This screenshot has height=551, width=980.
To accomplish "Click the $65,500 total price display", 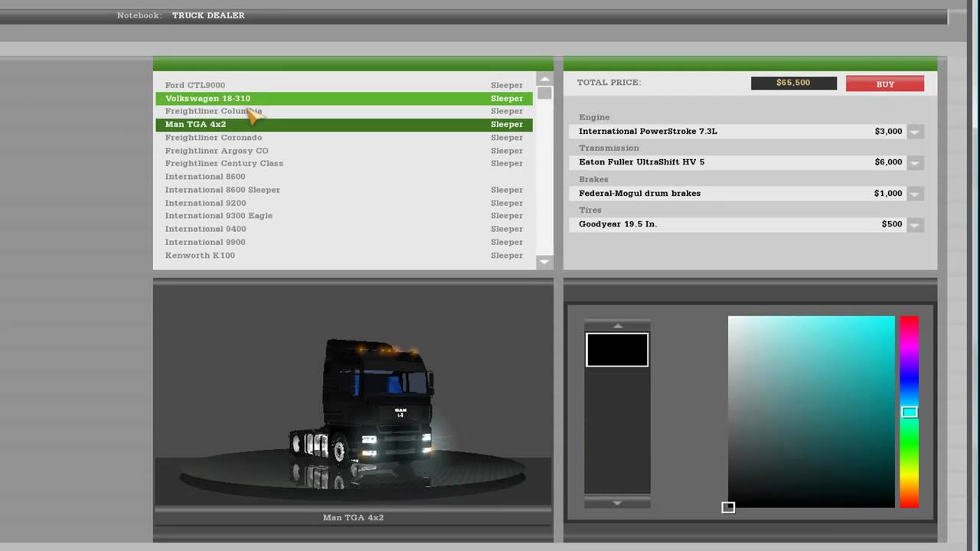I will point(793,83).
